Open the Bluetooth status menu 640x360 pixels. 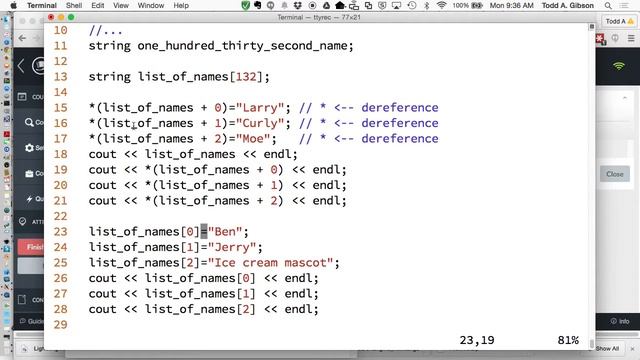click(x=427, y=5)
